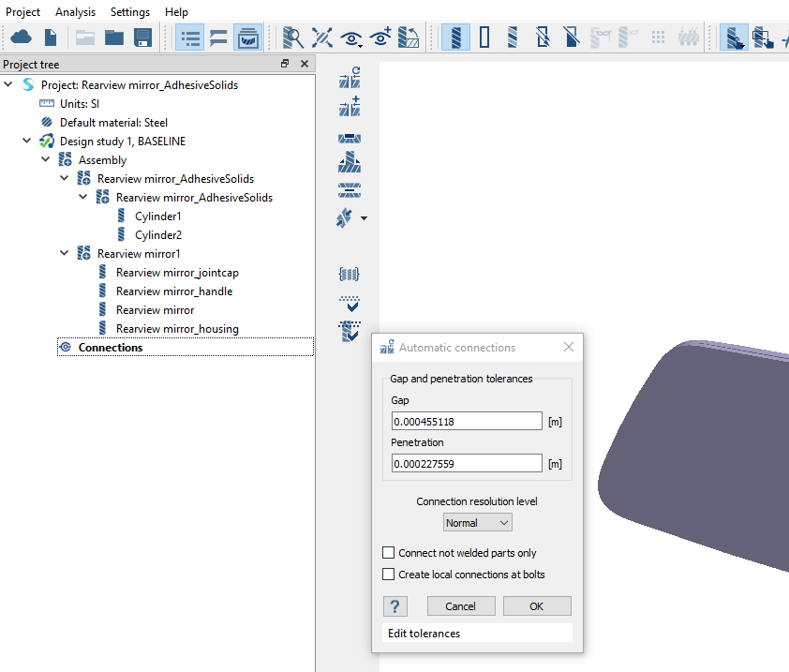Open the Settings menu
This screenshot has width=789, height=672.
(129, 12)
